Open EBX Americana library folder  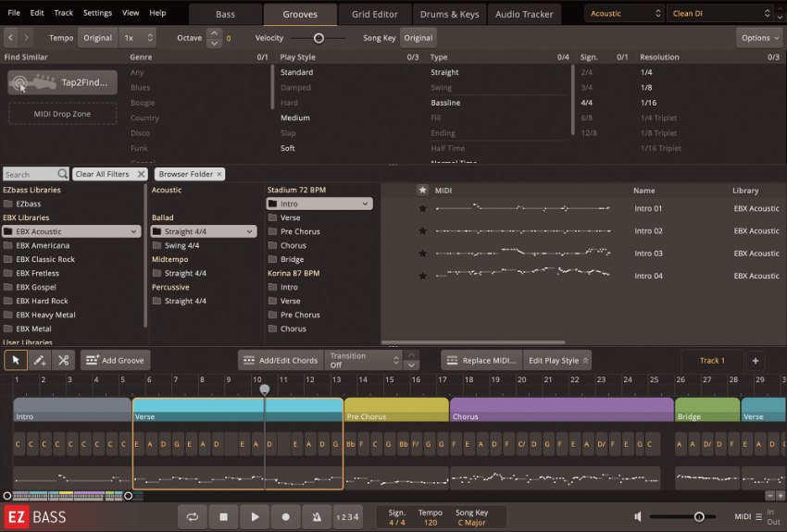click(43, 245)
